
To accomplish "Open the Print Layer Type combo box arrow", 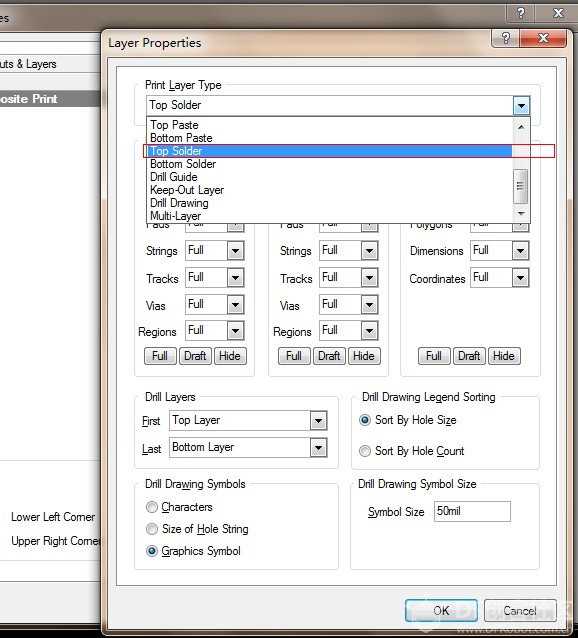I will click(x=521, y=106).
